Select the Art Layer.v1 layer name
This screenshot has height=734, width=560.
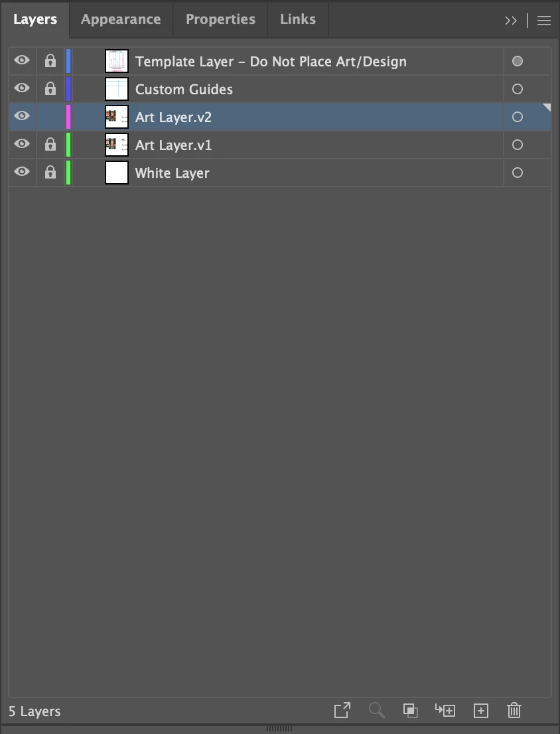click(173, 145)
